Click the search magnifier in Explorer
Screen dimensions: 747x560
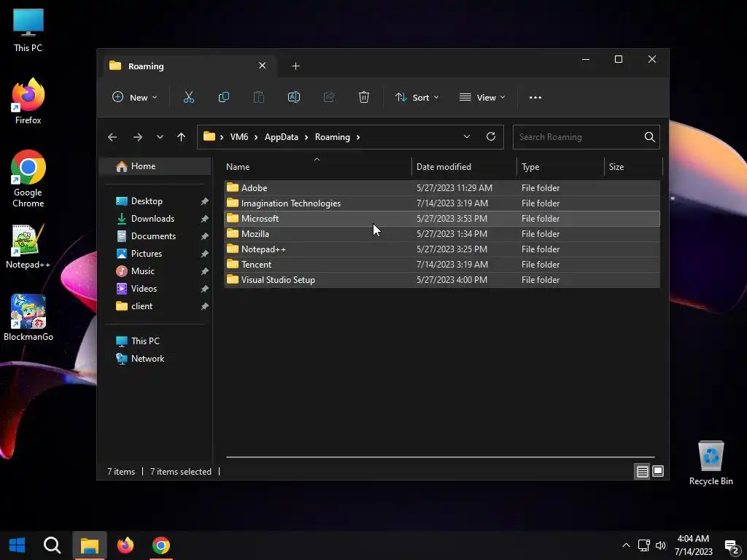point(649,137)
